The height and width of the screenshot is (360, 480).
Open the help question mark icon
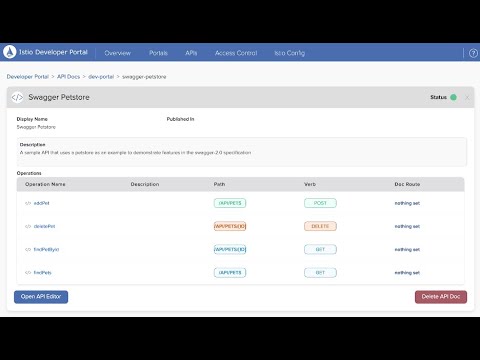coord(473,53)
